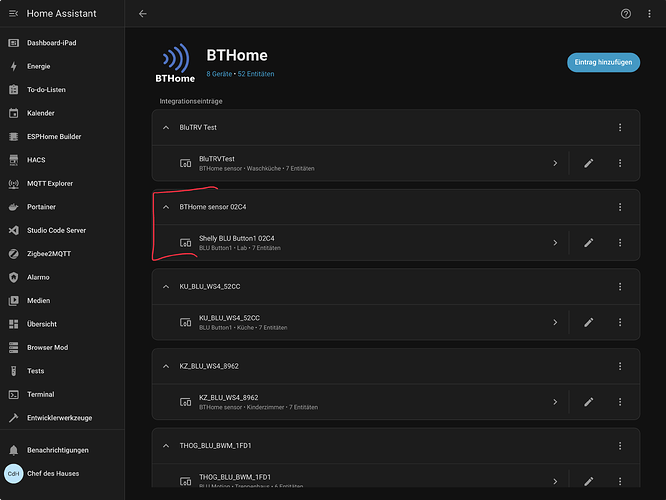Open the KU_BLU_WS4_52CC device row
The image size is (666, 500).
pos(360,322)
